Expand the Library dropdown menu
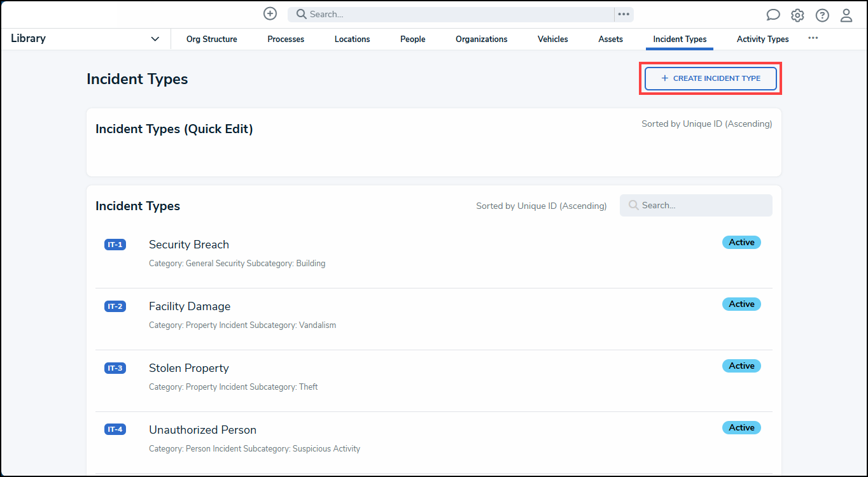The image size is (868, 477). (155, 39)
